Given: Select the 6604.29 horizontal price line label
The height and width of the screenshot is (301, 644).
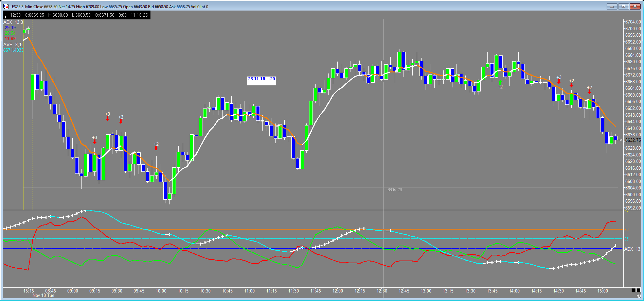Looking at the screenshot, I should click(x=394, y=190).
